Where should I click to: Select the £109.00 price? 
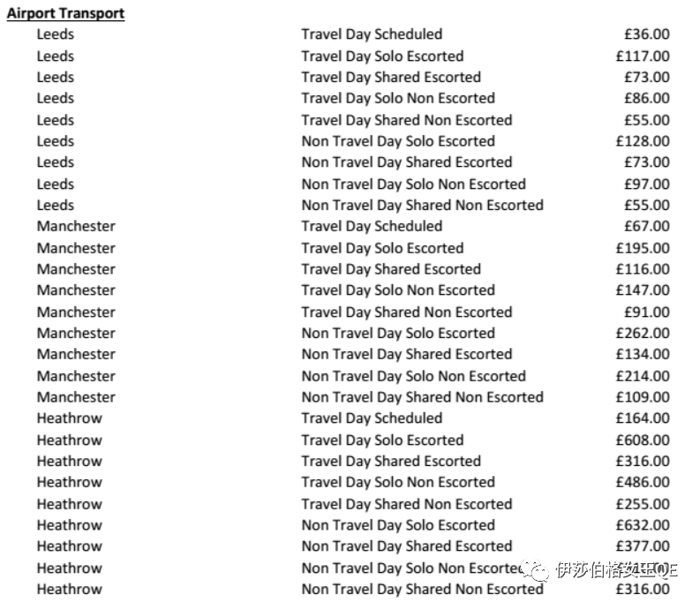pos(643,397)
